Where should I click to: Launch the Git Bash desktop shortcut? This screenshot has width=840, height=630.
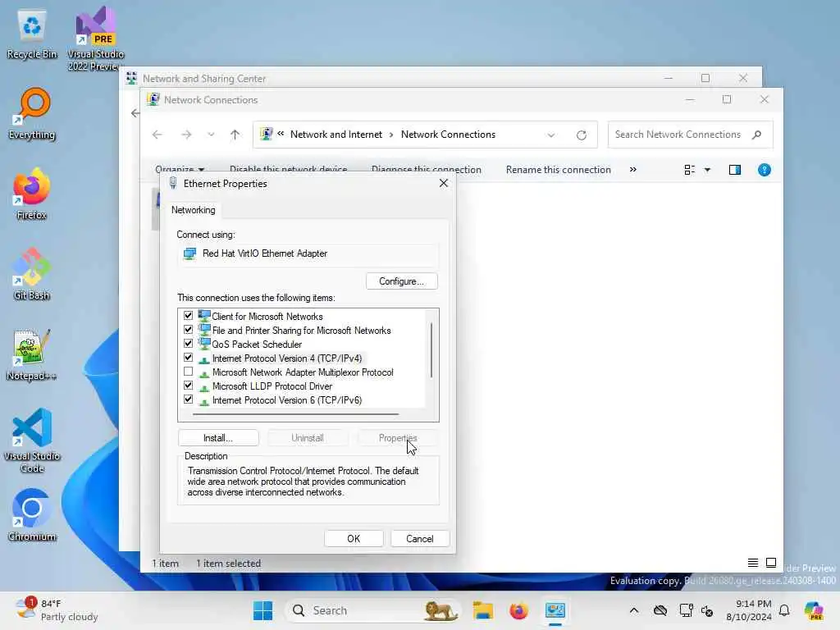click(32, 276)
